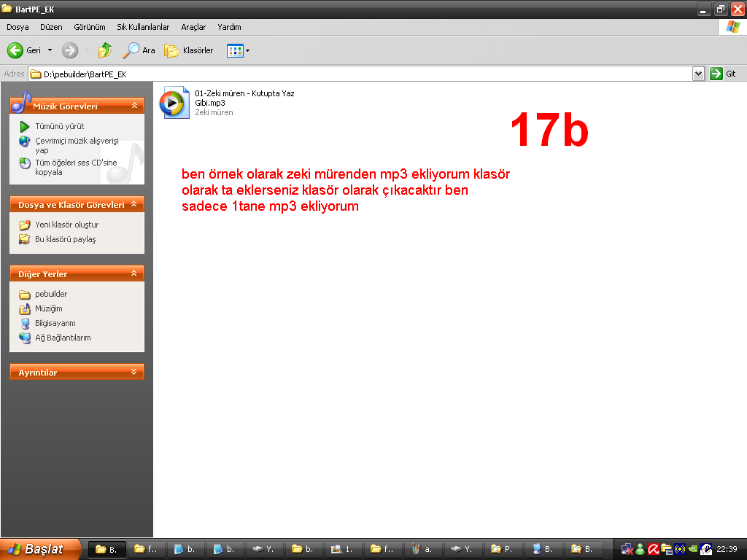Click the CD copy icon in Müzik Görevleri

click(x=25, y=163)
